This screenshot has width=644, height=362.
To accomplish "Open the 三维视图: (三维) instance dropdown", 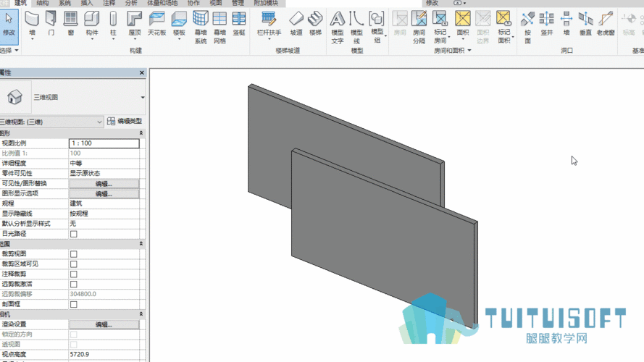I will tap(51, 122).
